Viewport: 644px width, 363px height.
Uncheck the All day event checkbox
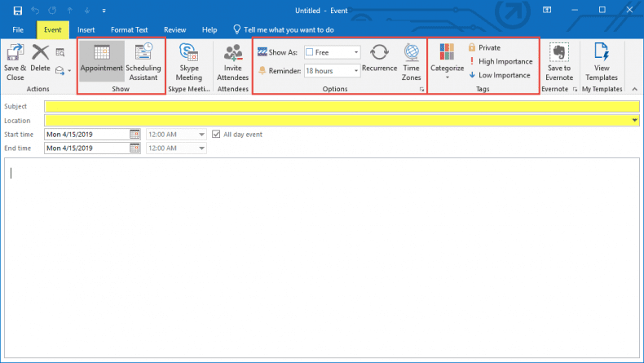click(x=216, y=135)
